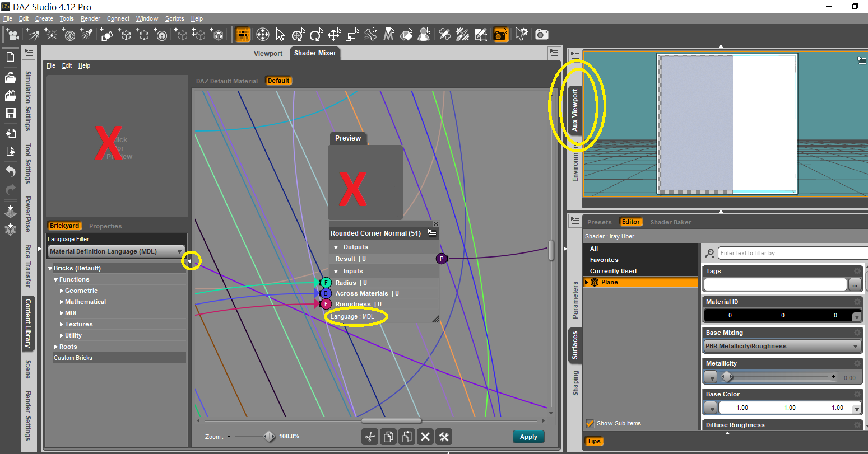Close the Rounded Corner Normal brick
Screen dimensions: 868x454
click(436, 223)
